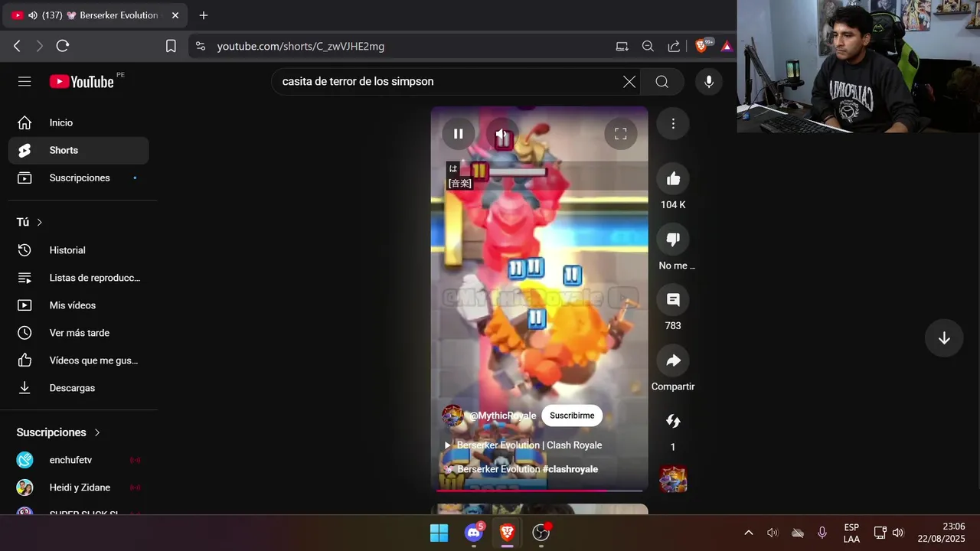The image size is (980, 551).
Task: Share the page via address bar share icon
Action: 674,46
